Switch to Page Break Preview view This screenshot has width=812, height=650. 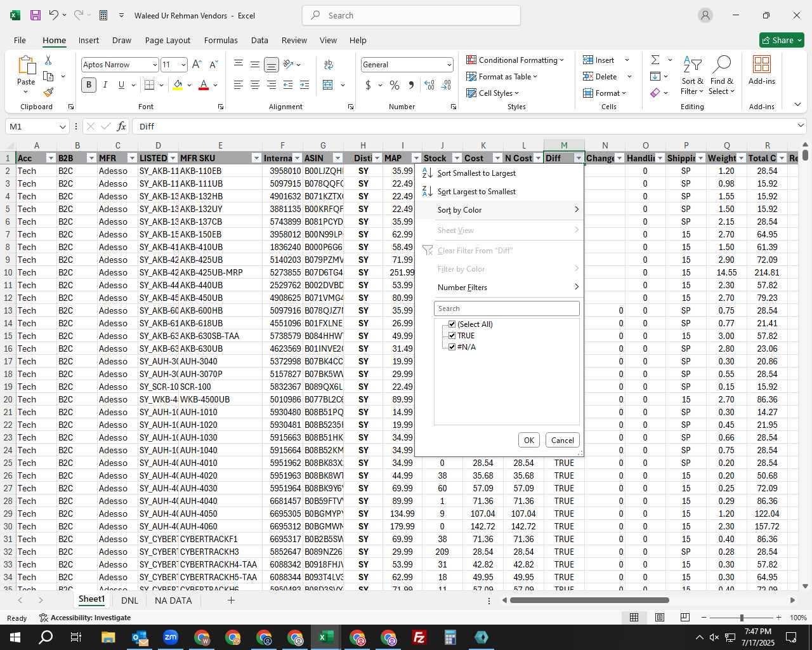(684, 617)
